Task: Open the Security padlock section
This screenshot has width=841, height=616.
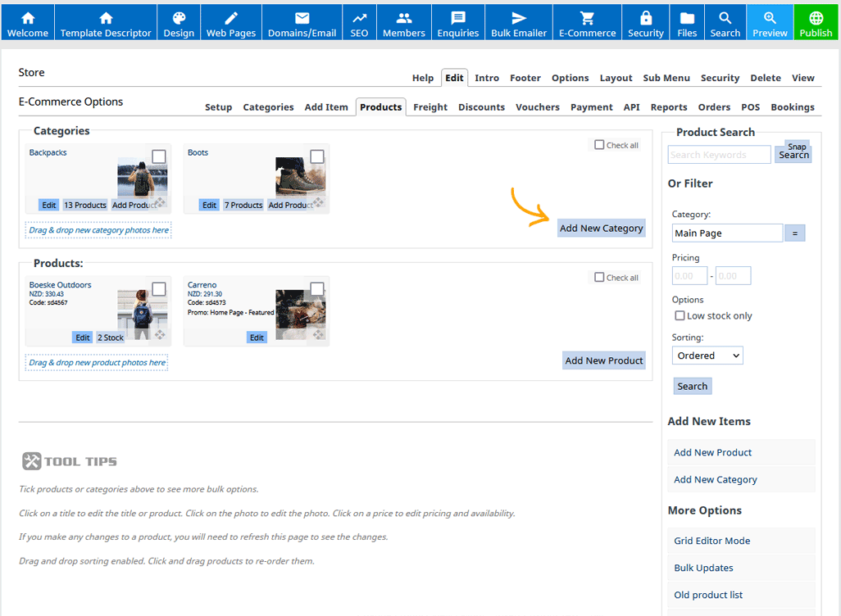Action: click(646, 22)
